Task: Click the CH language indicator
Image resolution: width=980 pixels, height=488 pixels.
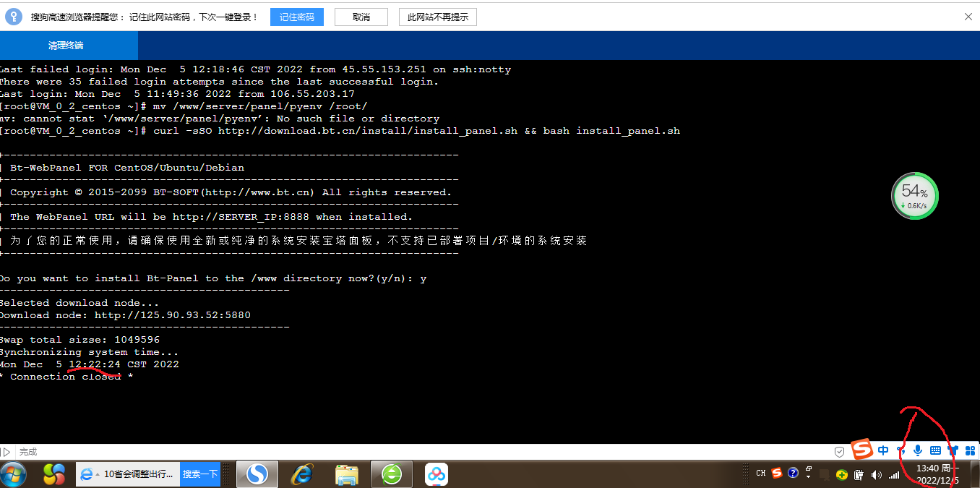Action: 761,474
